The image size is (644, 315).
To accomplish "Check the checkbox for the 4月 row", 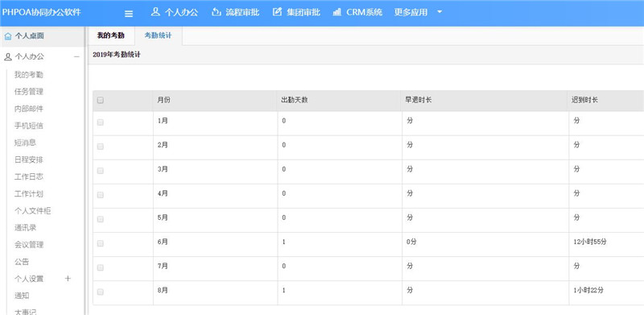I will coord(100,195).
